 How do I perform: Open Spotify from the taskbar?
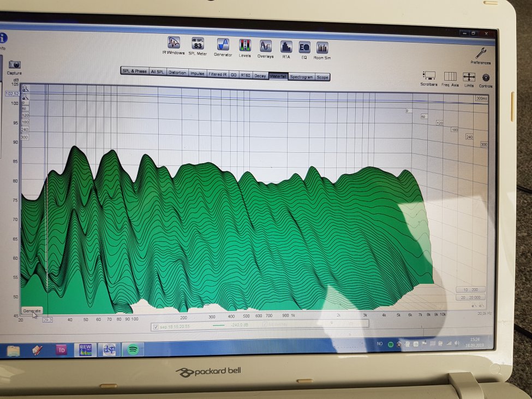click(x=133, y=349)
